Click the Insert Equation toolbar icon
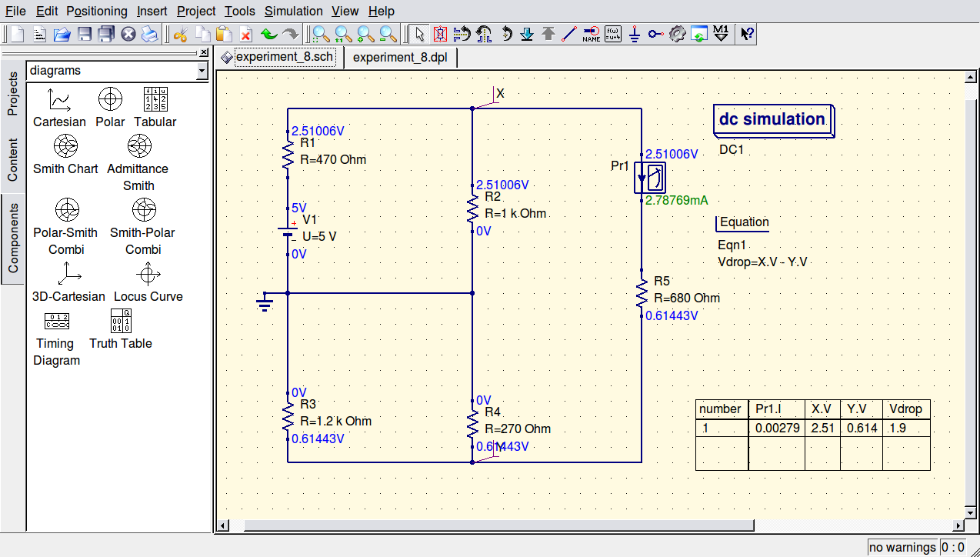The width and height of the screenshot is (980, 557). coord(613,34)
